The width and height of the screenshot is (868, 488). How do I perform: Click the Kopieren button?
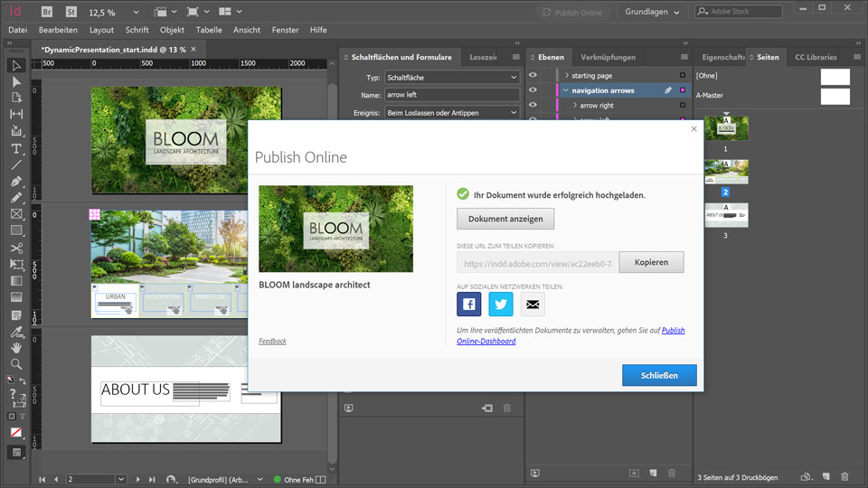pyautogui.click(x=651, y=262)
